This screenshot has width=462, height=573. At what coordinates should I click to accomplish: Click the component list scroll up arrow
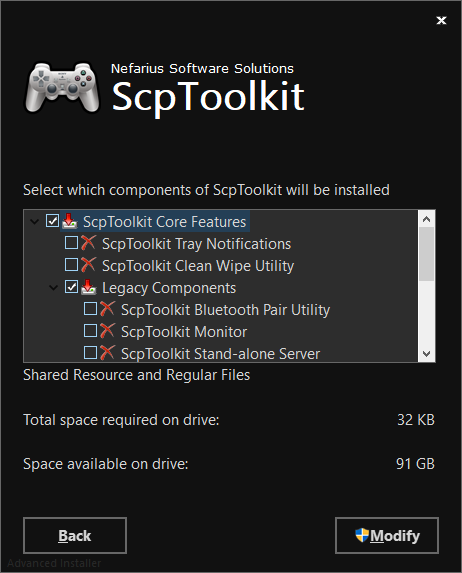pyautogui.click(x=426, y=219)
